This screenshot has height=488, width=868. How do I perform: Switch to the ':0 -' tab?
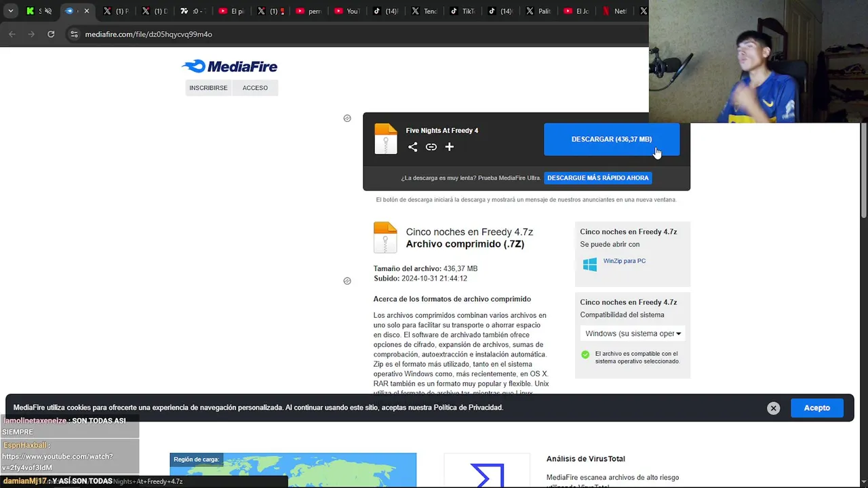[193, 11]
